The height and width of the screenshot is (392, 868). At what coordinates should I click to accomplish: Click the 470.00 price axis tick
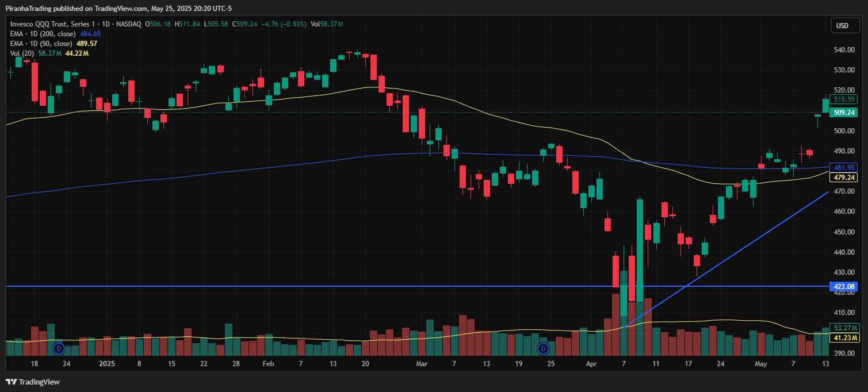(x=844, y=191)
